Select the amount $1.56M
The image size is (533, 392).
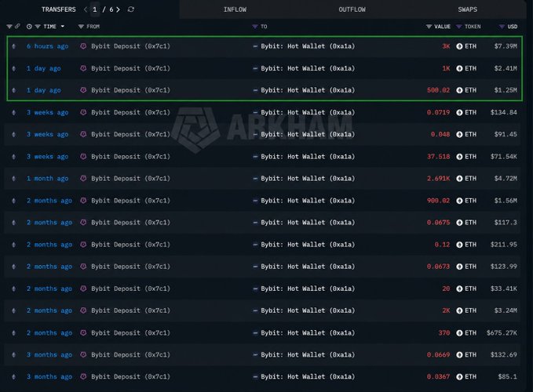506,201
